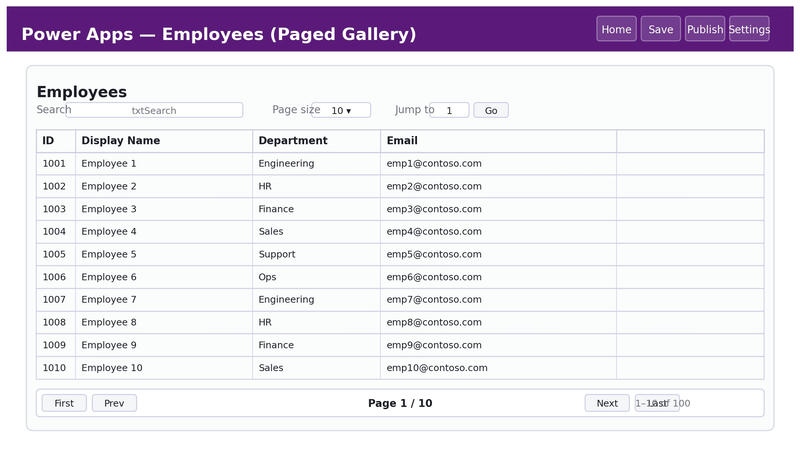Select ID cell 1007

56,300
